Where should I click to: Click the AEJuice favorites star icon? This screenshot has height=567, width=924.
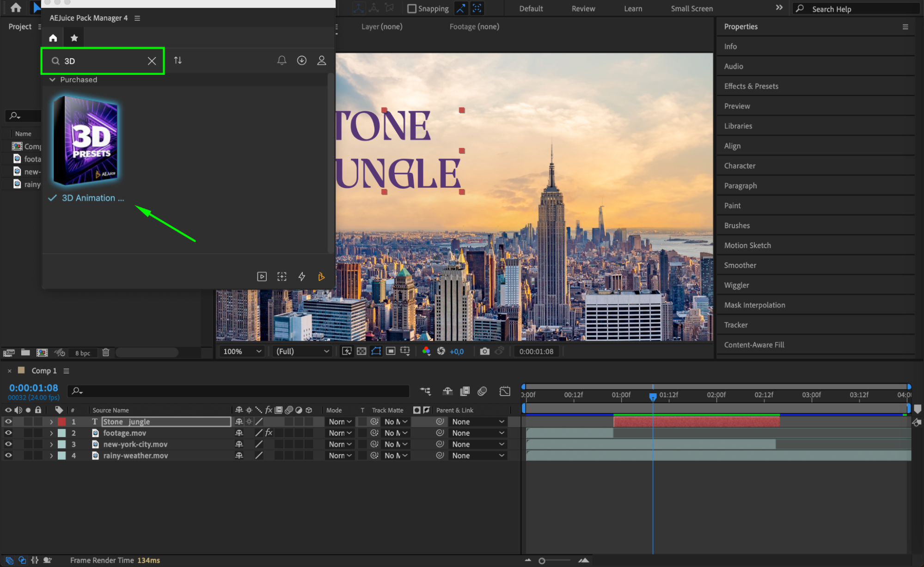click(74, 38)
